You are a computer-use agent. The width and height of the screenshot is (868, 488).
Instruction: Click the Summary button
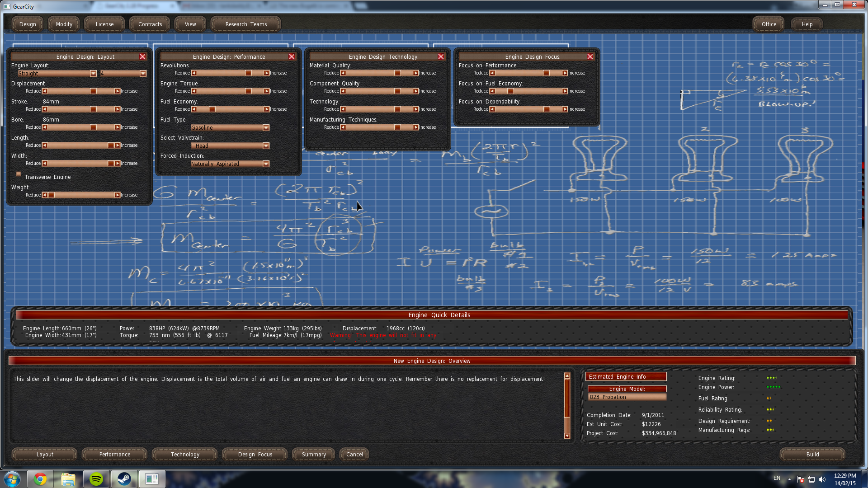point(314,455)
